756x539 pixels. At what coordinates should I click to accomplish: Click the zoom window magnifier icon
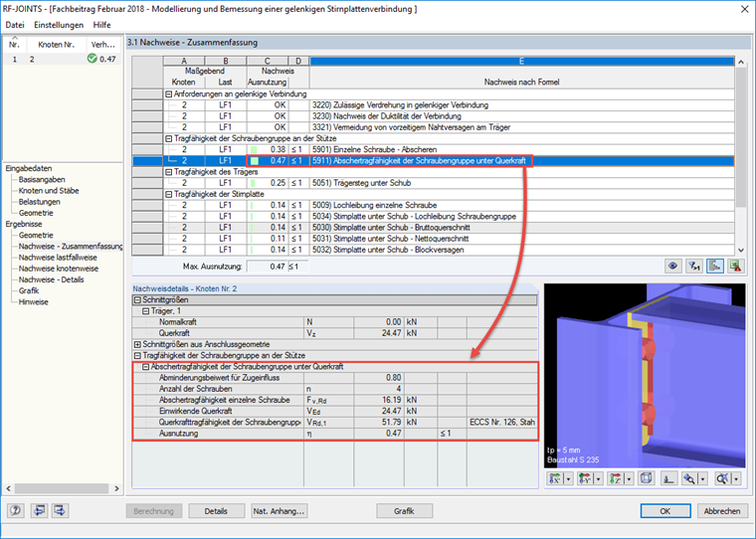(689, 478)
